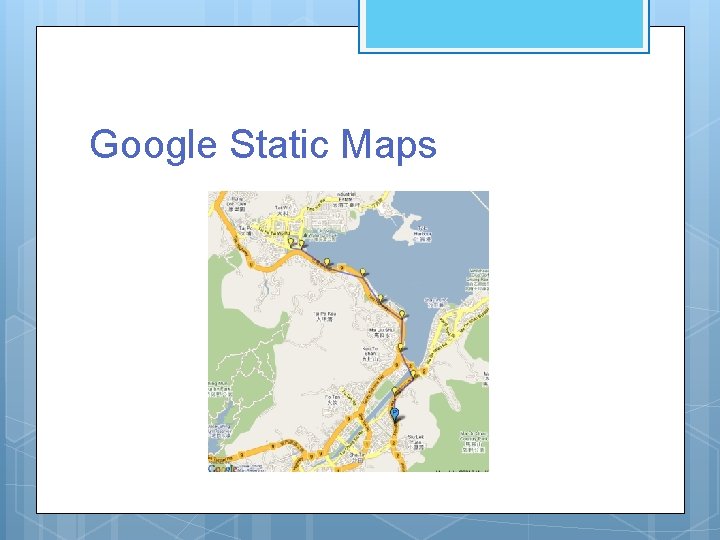Click the "Siu Lek Yuen" map label
Image resolution: width=720 pixels, height=540 pixels.
(x=416, y=442)
